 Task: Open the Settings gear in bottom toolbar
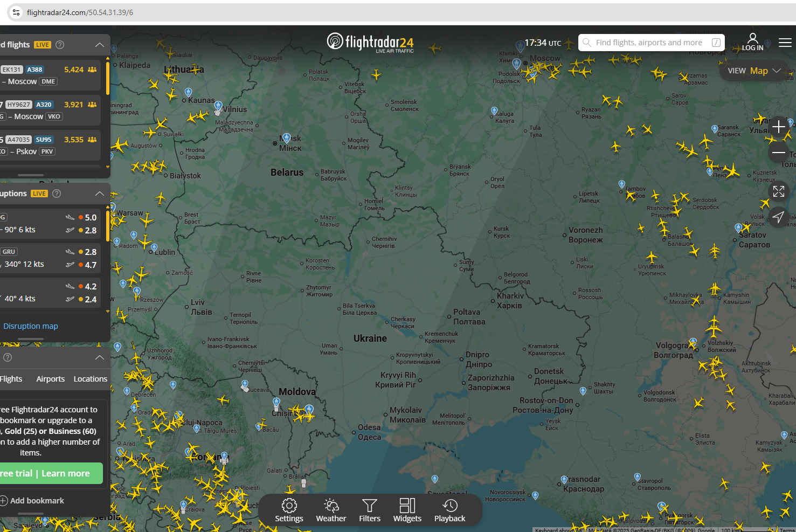[289, 510]
